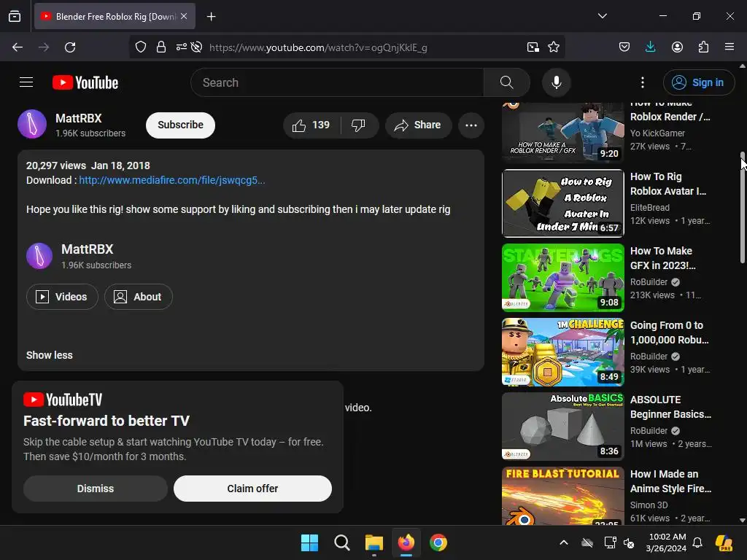The image size is (747, 560).
Task: Reload the current page
Action: coord(70,47)
